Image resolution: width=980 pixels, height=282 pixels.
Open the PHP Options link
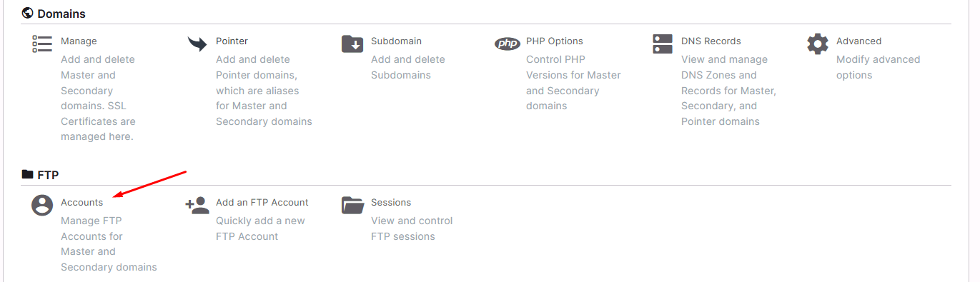point(555,41)
